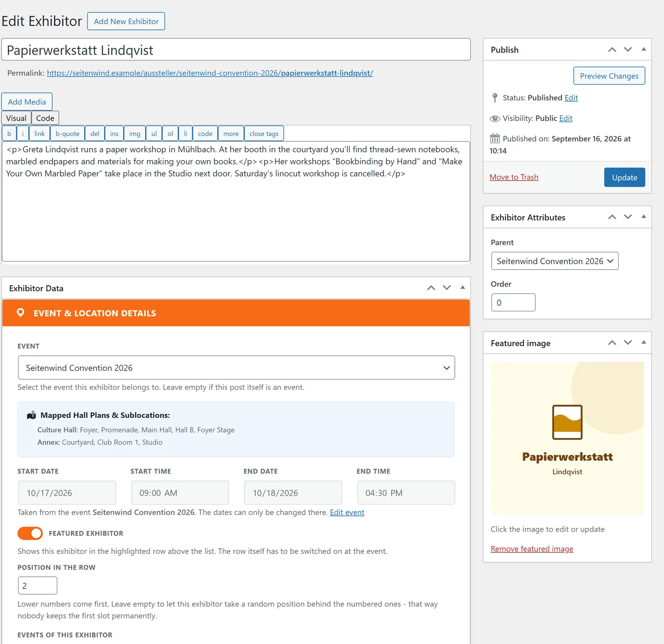The width and height of the screenshot is (664, 644).
Task: Click the Papierwerkstatt featured image thumbnail
Action: pyautogui.click(x=567, y=438)
